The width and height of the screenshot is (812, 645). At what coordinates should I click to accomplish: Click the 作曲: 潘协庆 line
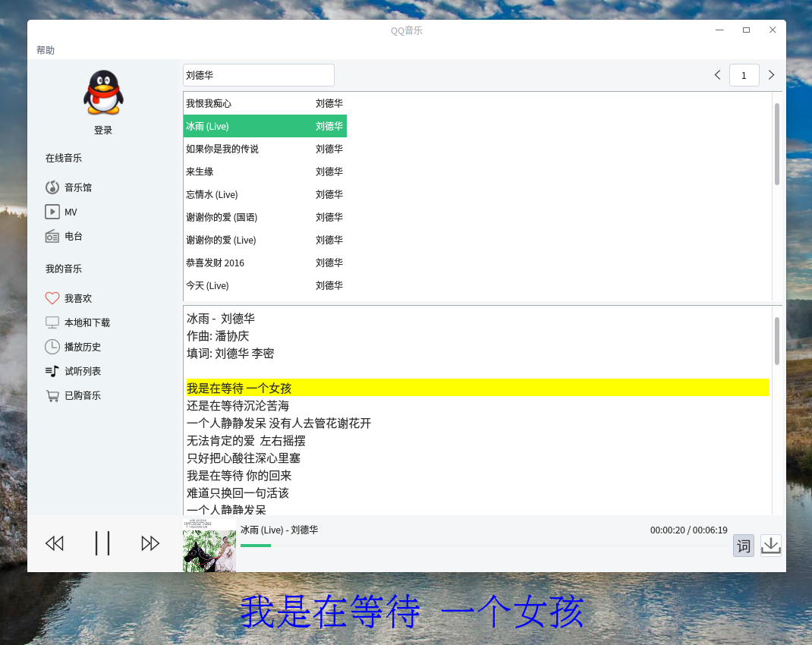click(x=218, y=336)
